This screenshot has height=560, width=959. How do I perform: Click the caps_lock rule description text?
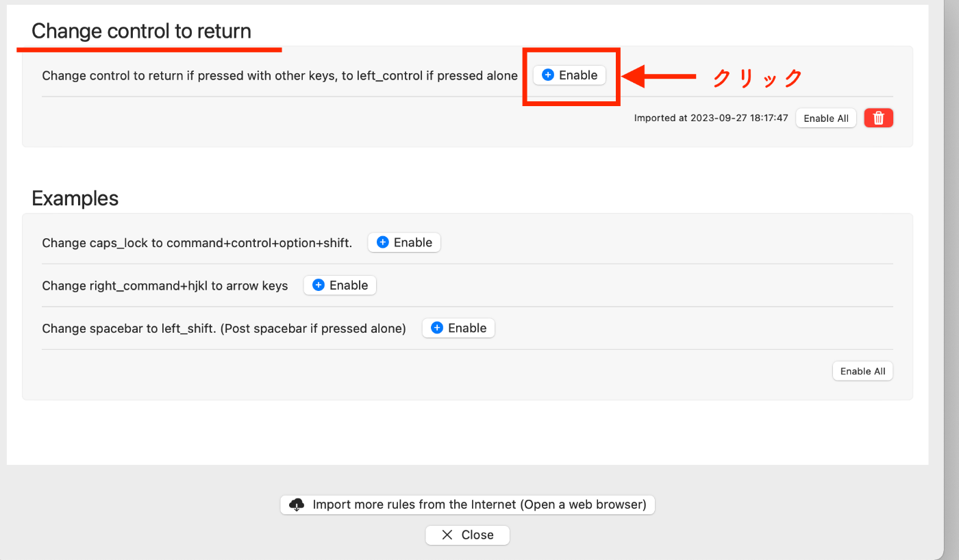197,243
